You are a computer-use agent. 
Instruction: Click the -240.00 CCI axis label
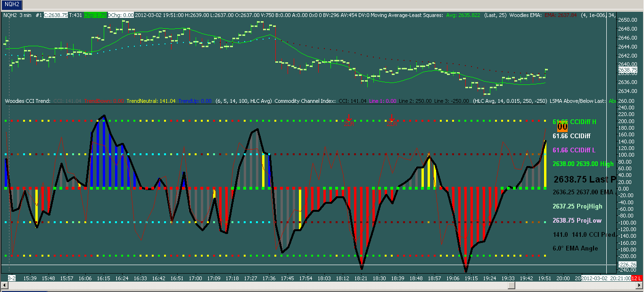627,270
